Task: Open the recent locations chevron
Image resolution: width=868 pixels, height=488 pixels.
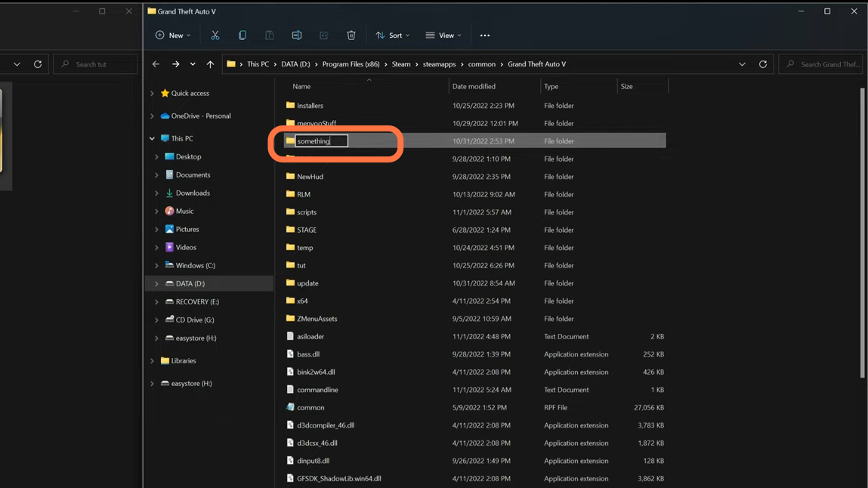Action: [x=193, y=64]
